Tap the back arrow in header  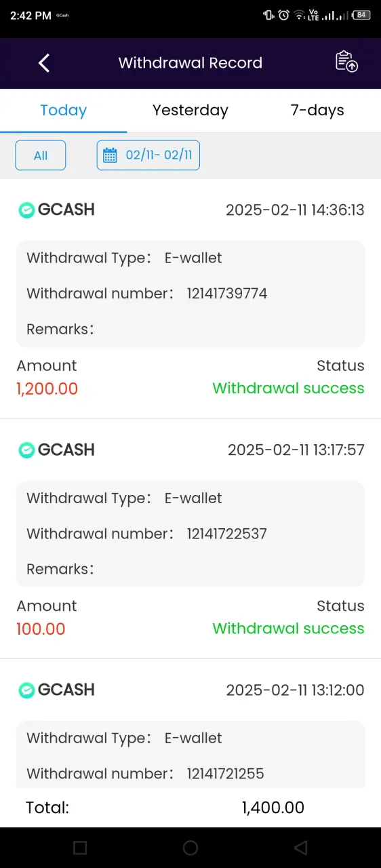pos(44,63)
